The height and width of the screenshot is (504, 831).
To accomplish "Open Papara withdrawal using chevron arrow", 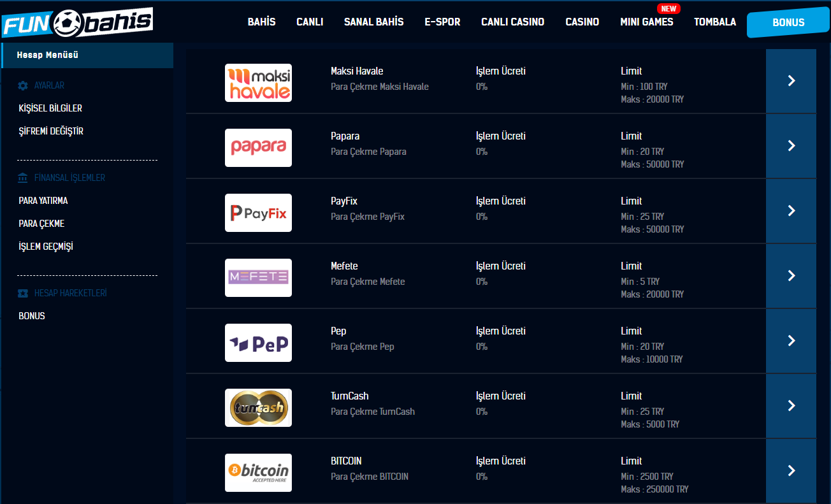I will (x=791, y=146).
